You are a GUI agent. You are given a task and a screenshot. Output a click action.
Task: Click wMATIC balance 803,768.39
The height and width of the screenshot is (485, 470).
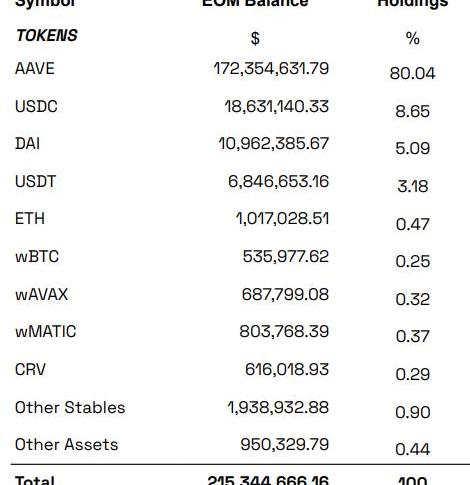pyautogui.click(x=284, y=332)
